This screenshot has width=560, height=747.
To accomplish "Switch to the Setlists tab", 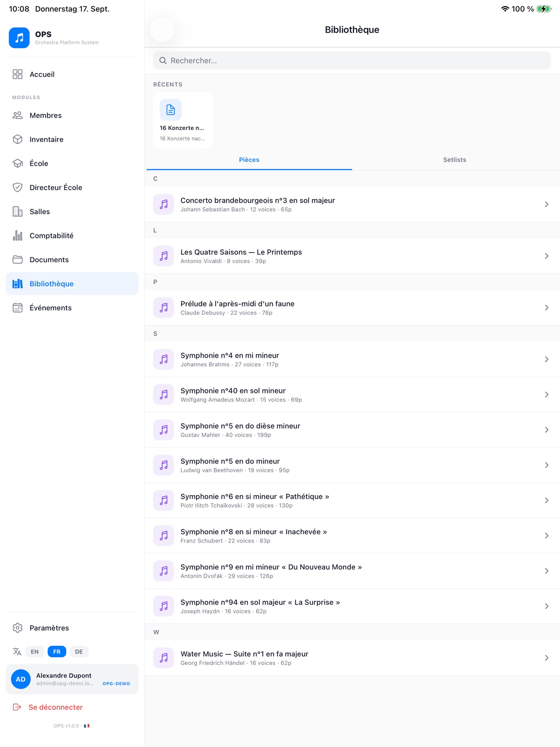I will (455, 160).
